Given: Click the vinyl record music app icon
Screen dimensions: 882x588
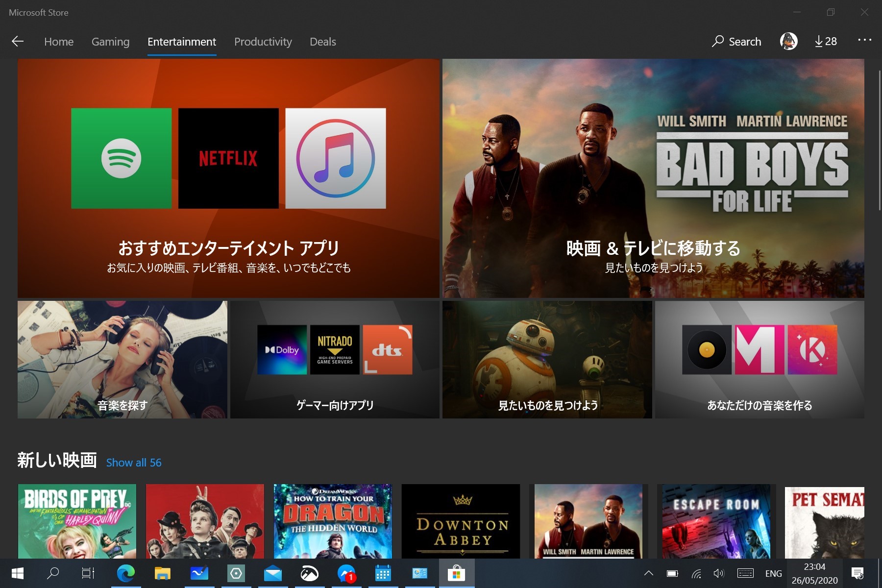Looking at the screenshot, I should click(x=707, y=350).
